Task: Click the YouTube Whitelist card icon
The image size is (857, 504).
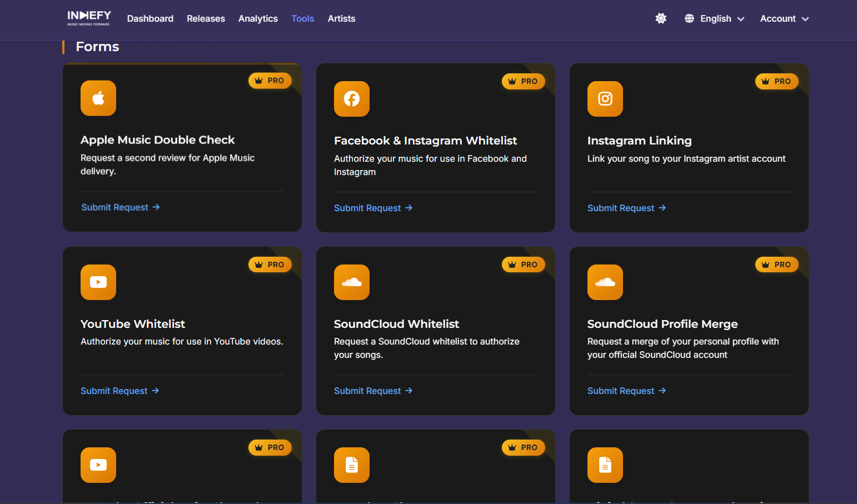Action: click(98, 282)
